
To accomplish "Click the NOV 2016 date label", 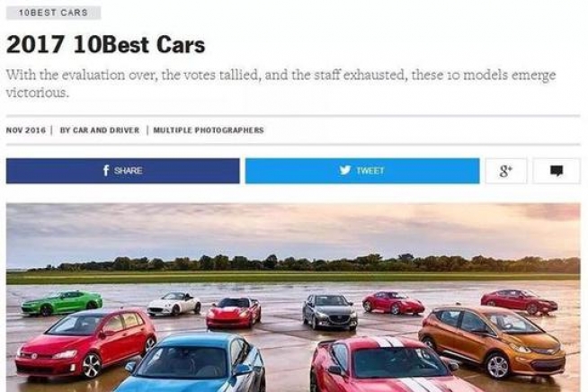I will point(25,130).
